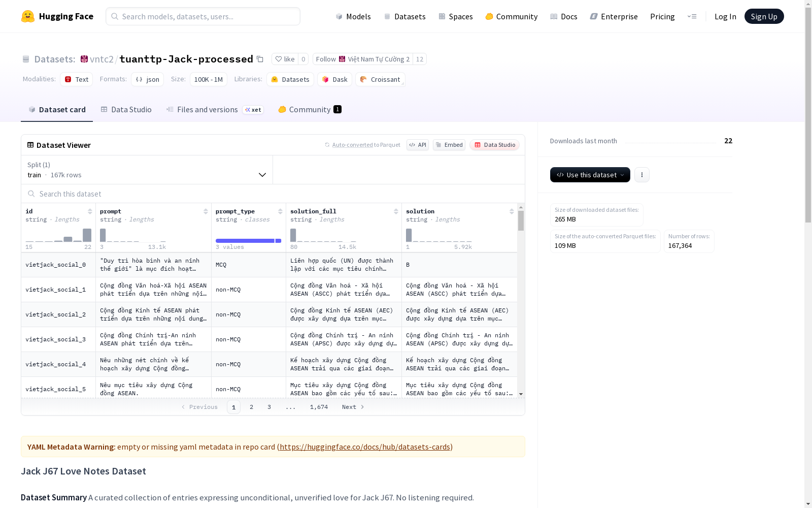The height and width of the screenshot is (508, 812).
Task: Focus the main search models field
Action: click(x=203, y=16)
